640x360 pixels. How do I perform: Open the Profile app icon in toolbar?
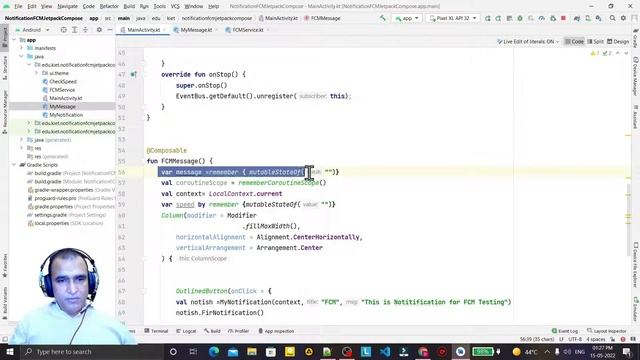coord(542,18)
